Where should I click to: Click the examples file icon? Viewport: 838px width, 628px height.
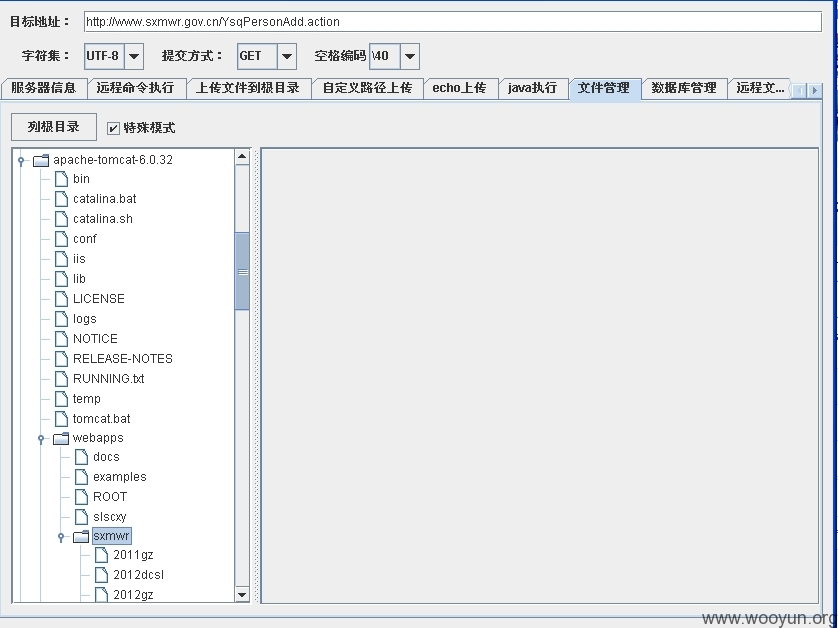(x=82, y=477)
